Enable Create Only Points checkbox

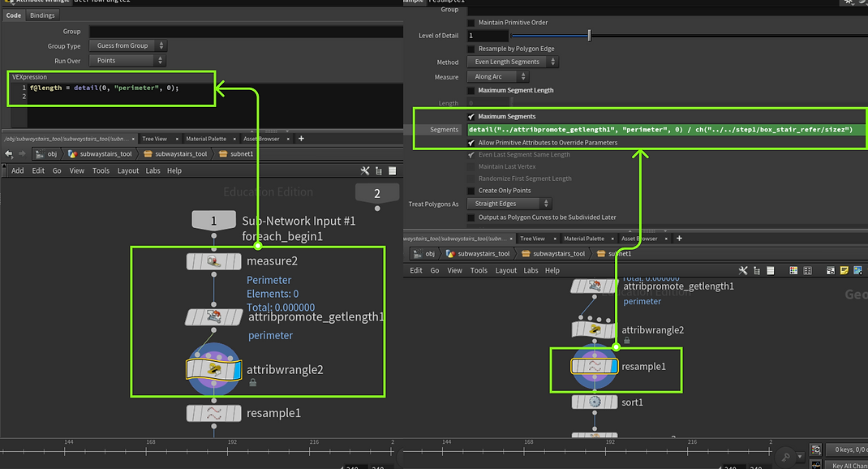(x=471, y=191)
